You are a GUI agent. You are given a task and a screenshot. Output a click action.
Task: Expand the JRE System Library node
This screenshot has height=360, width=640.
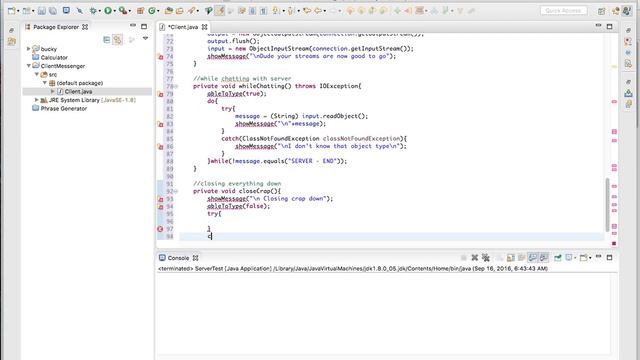pos(37,100)
